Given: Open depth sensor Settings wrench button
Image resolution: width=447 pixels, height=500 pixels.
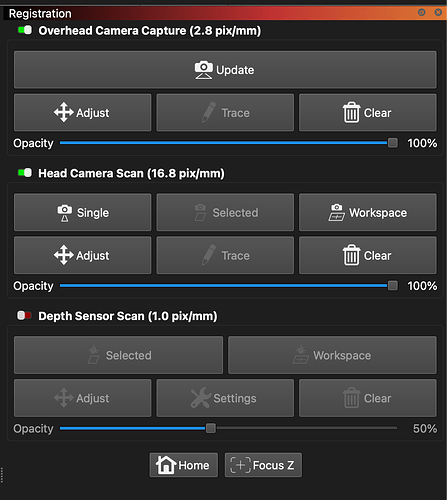Looking at the screenshot, I should [225, 398].
